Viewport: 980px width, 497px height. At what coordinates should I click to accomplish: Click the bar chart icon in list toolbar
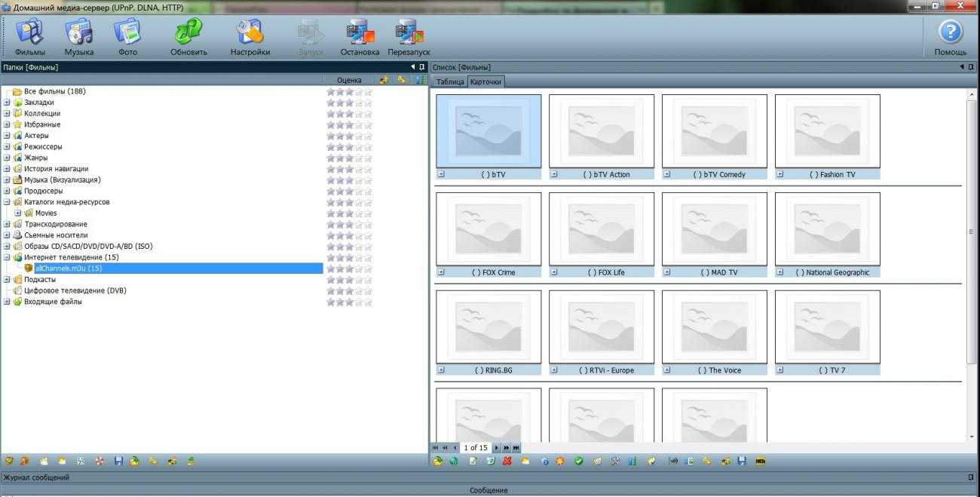633,461
